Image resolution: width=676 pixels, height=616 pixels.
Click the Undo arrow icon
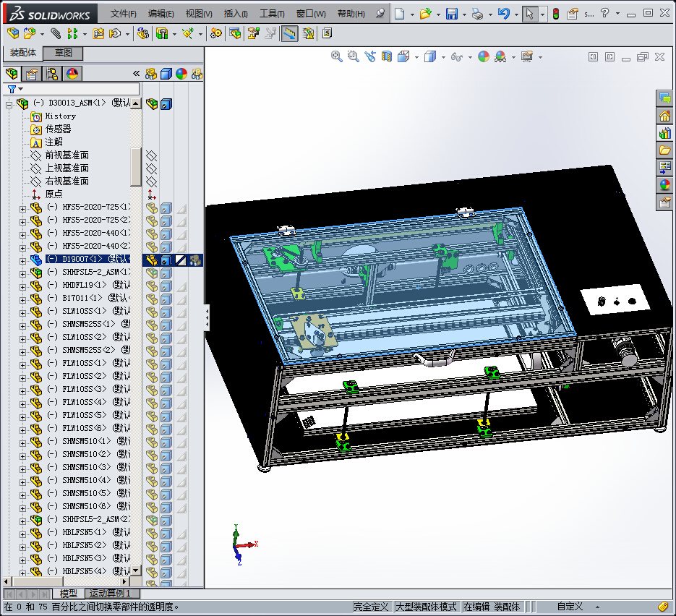(503, 14)
